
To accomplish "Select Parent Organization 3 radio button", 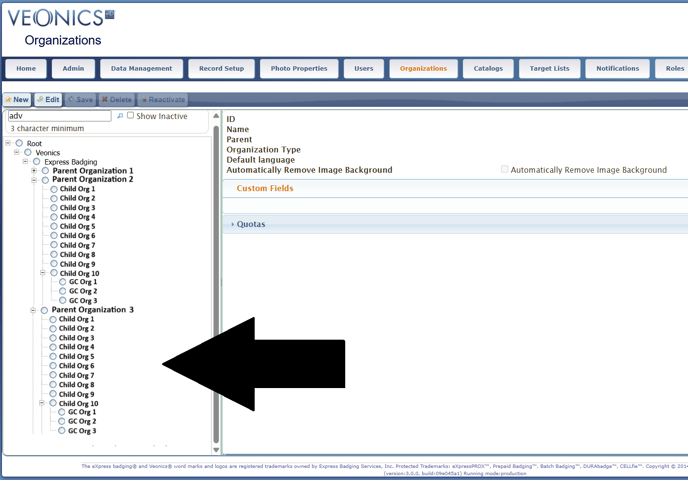I will (x=44, y=310).
